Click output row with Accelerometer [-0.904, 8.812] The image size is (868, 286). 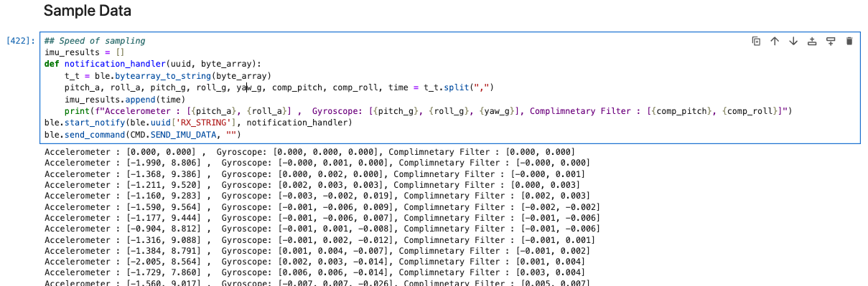pos(322,229)
